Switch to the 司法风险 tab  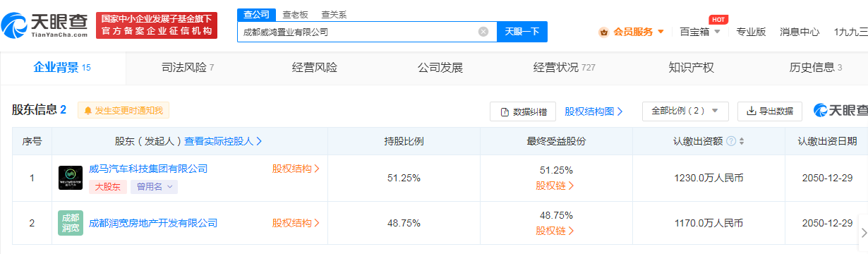tap(188, 68)
